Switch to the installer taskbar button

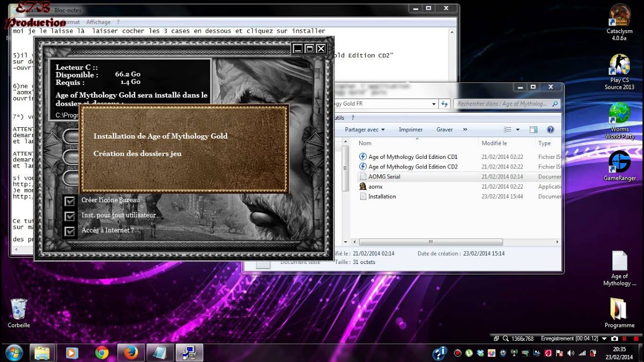click(x=190, y=352)
